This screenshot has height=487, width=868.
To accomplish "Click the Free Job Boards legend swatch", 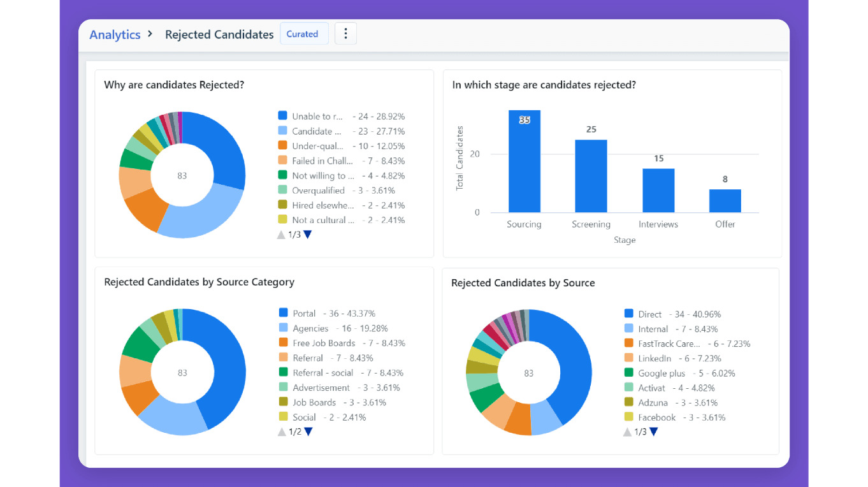I will (284, 343).
